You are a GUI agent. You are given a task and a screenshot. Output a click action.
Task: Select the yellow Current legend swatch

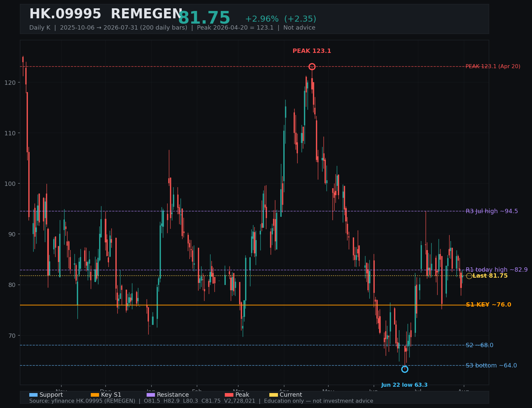(x=274, y=395)
